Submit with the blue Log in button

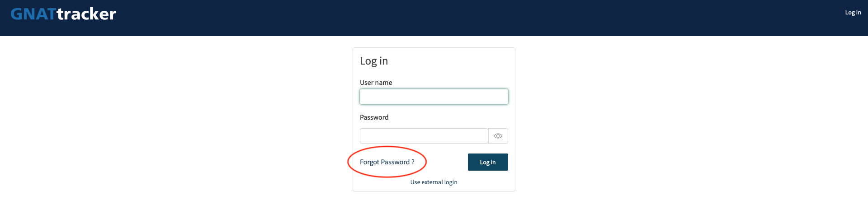pyautogui.click(x=488, y=162)
